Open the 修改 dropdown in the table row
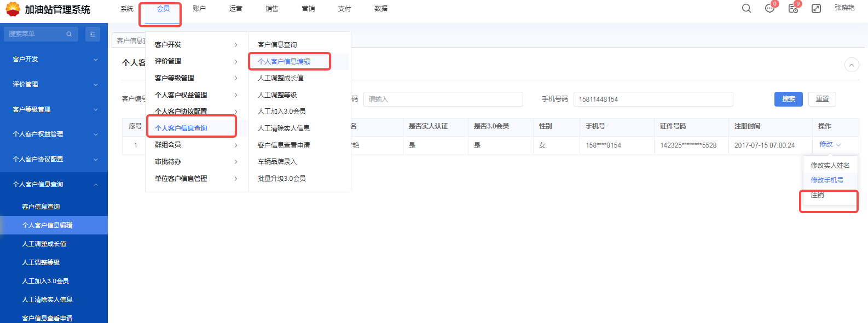 pos(830,144)
